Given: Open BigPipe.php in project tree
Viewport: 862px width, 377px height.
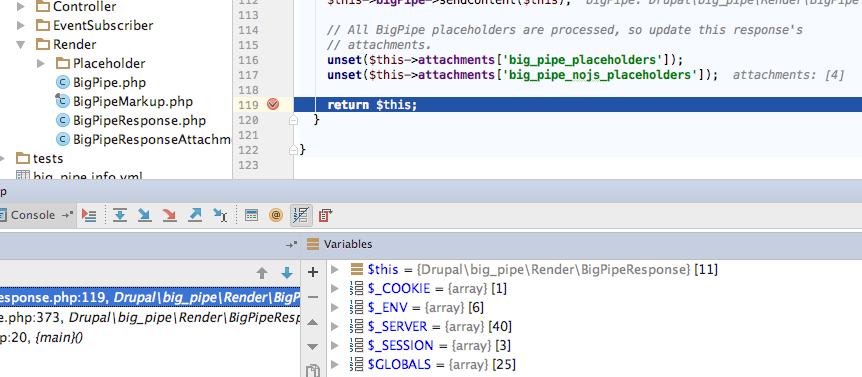Looking at the screenshot, I should click(x=109, y=82).
